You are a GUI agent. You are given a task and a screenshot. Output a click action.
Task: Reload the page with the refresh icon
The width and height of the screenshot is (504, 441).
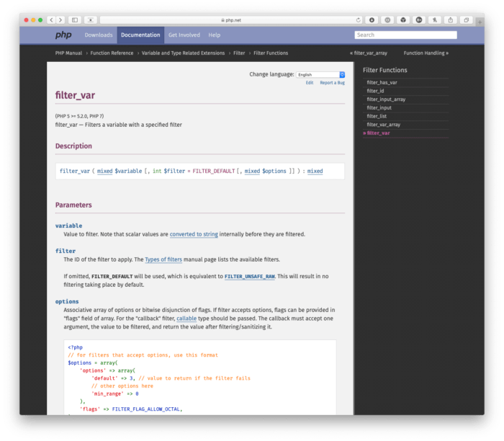[358, 20]
